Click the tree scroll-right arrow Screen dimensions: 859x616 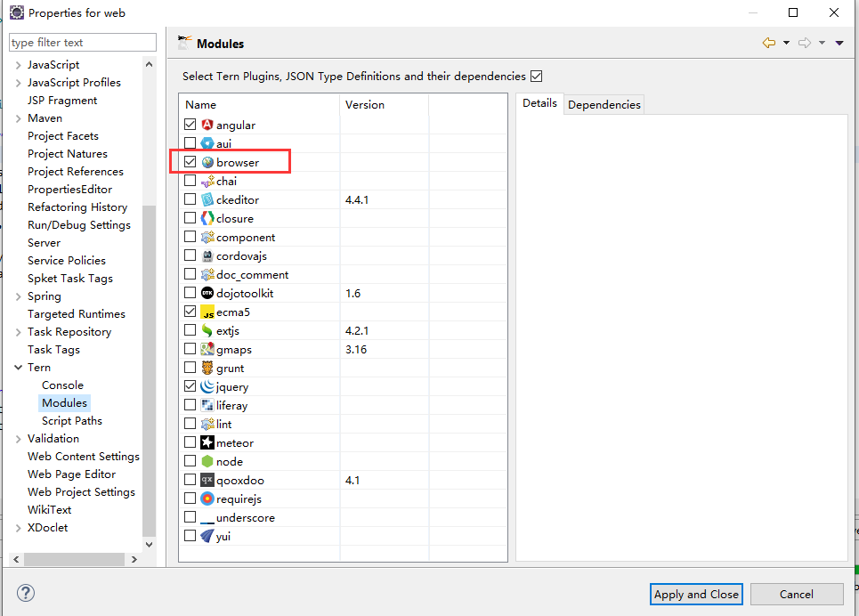click(134, 560)
